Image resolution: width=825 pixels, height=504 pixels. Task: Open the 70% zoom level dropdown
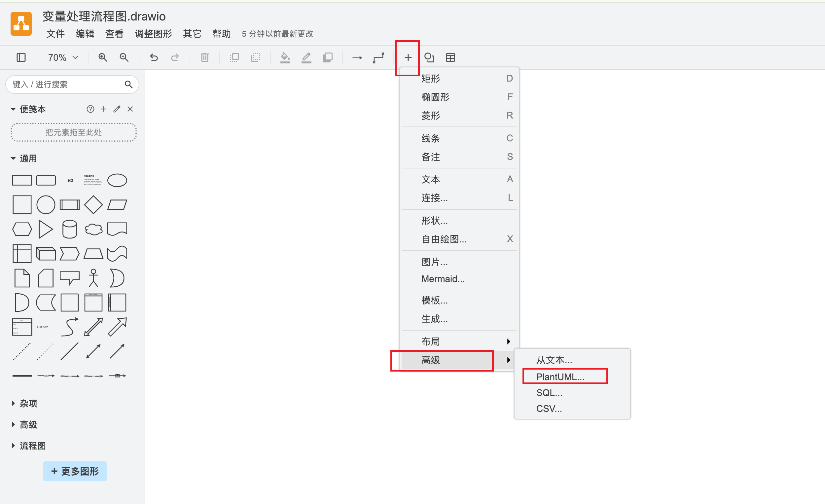click(63, 57)
